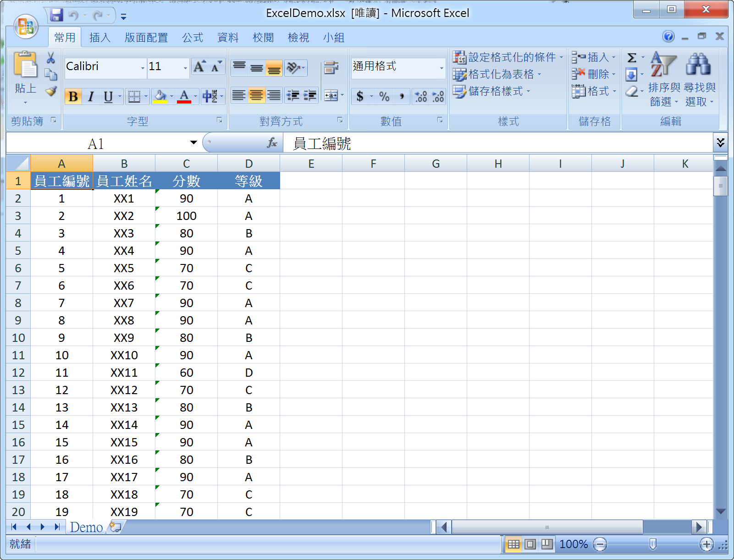Switch to the Normal view button in the status bar
Viewport: 734px width, 560px height.
[513, 544]
